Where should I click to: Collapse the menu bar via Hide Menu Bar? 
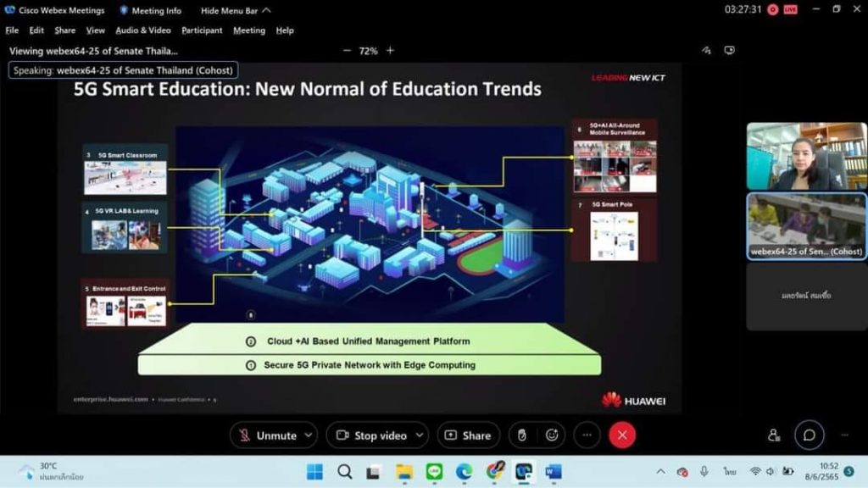click(x=236, y=10)
